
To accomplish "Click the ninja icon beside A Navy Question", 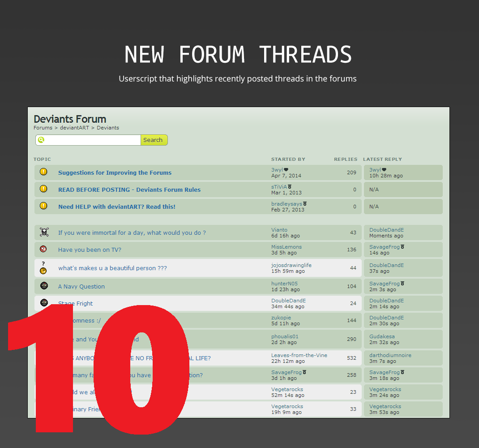I will [44, 286].
